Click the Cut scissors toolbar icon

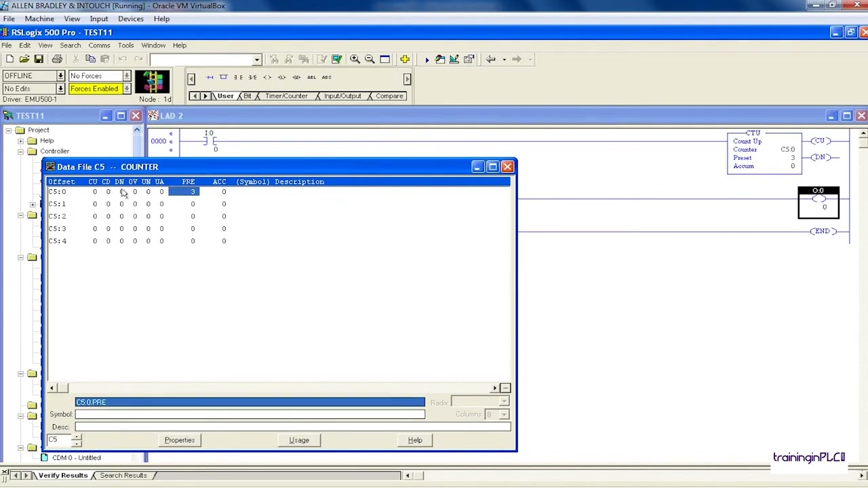(x=75, y=60)
